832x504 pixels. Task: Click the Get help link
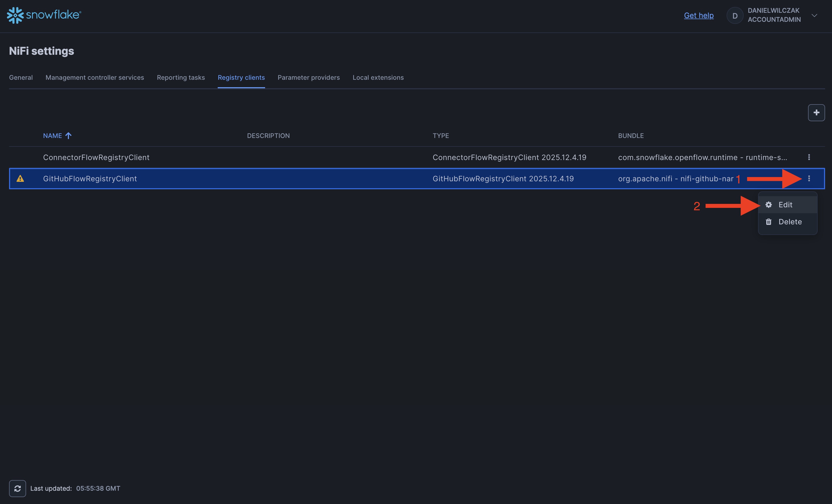pos(698,15)
